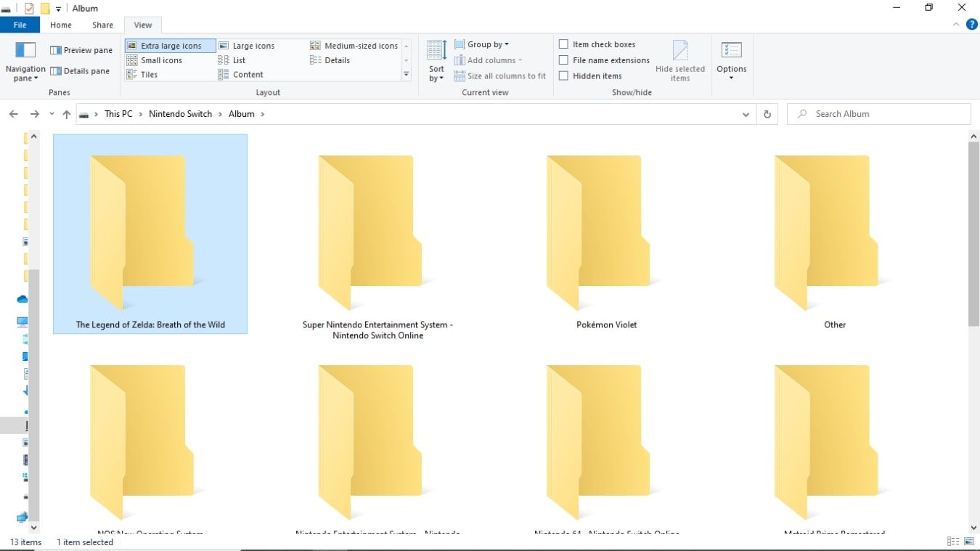Choose Details layout in the ribbon
This screenshot has height=551, width=980.
[330, 60]
